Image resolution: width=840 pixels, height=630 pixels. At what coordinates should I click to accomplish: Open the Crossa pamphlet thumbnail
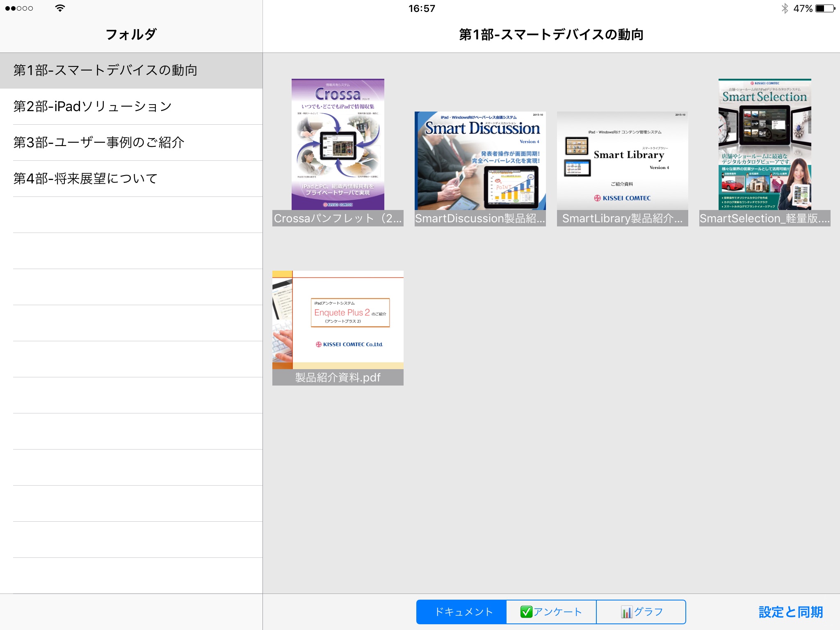pos(338,144)
